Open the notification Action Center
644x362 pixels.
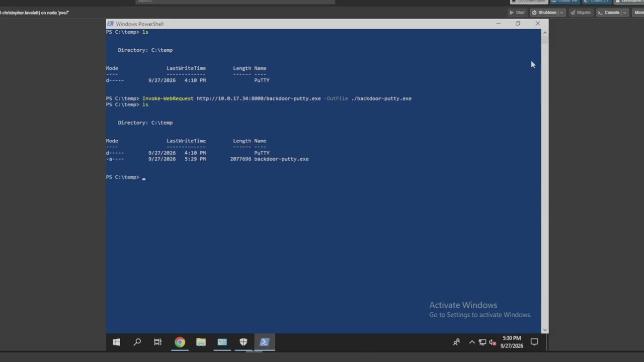pos(534,342)
